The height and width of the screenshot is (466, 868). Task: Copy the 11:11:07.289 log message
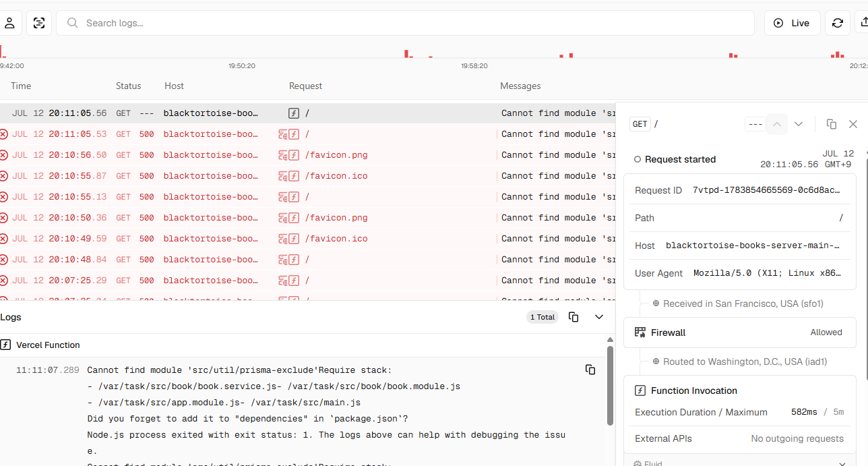point(590,370)
